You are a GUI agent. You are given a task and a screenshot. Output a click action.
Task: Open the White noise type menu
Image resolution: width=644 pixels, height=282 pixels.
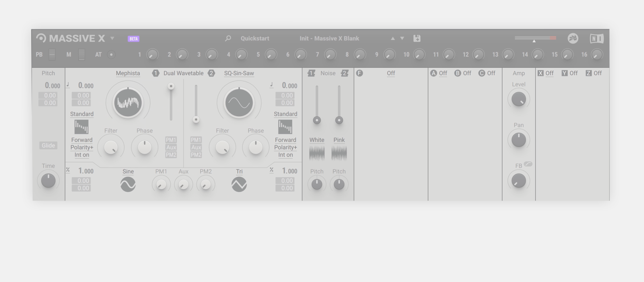pos(317,140)
